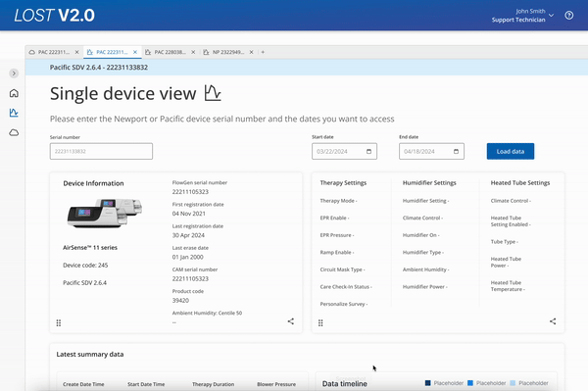Click the Ambient Humidity: Centile 50 label
The width and height of the screenshot is (588, 391).
pyautogui.click(x=207, y=313)
